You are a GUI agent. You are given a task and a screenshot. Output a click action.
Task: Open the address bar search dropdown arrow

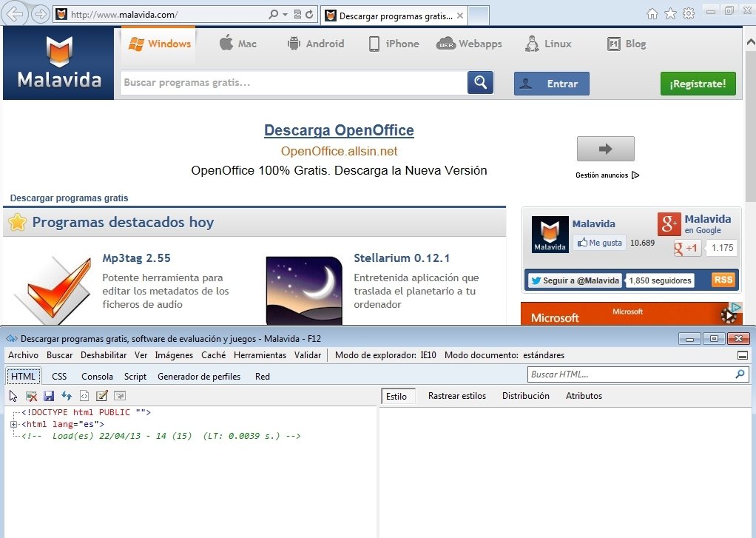click(285, 15)
